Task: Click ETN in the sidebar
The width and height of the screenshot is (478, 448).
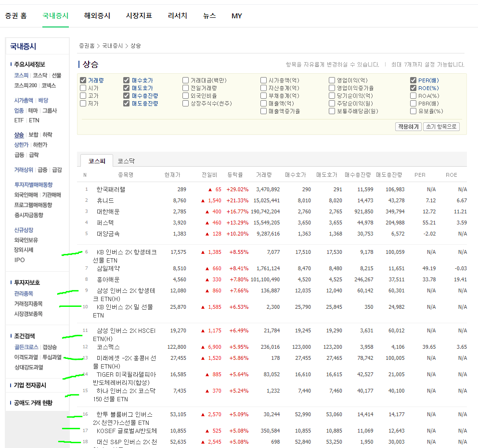Action: [x=34, y=120]
